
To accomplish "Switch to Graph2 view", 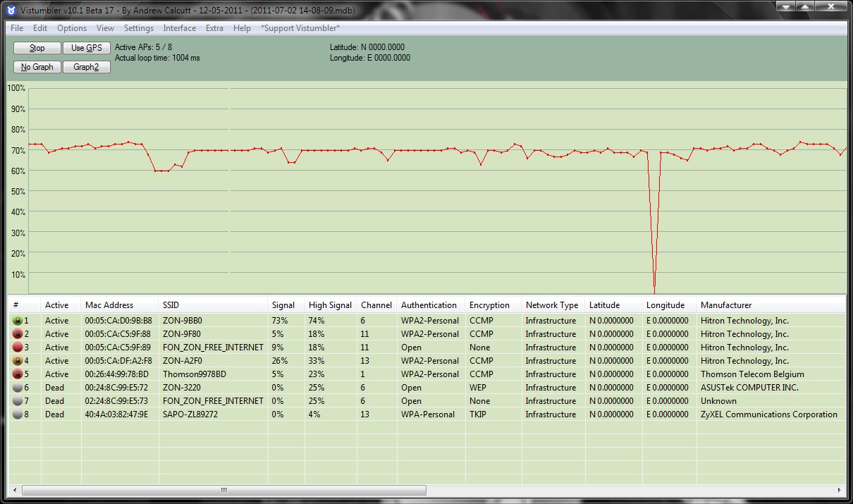I will [x=87, y=67].
